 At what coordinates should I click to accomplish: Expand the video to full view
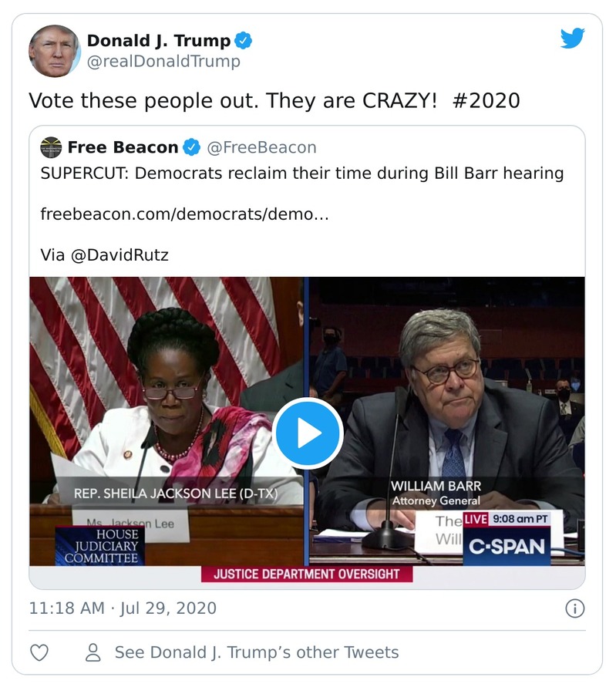pyautogui.click(x=308, y=433)
